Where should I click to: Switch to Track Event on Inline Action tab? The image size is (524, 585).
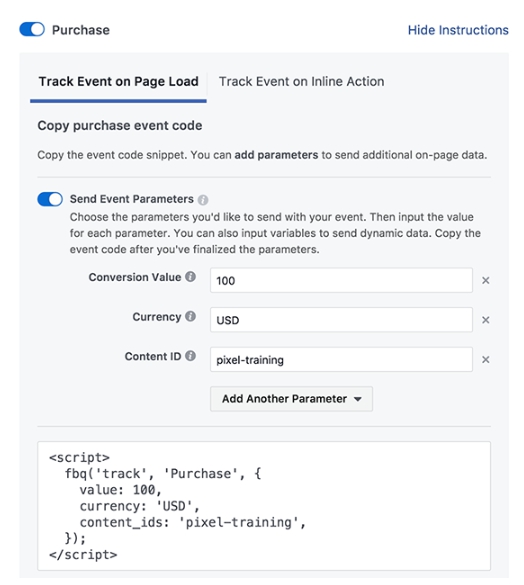tap(301, 81)
